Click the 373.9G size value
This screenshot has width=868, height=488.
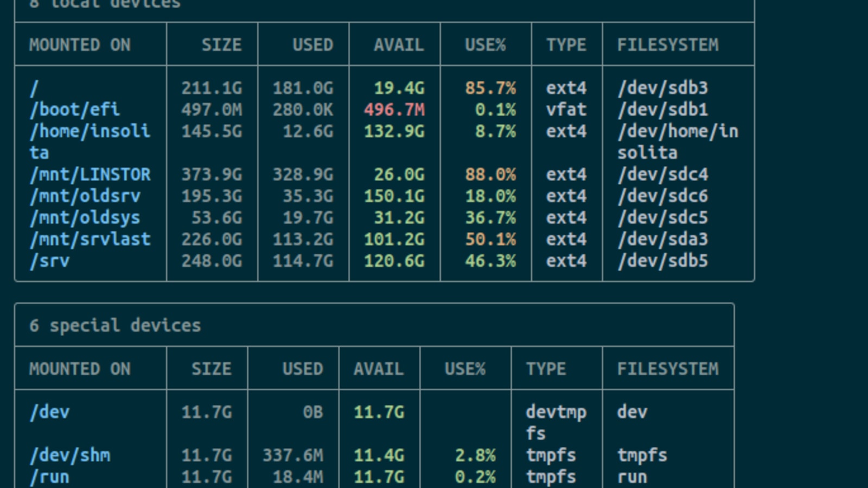212,175
